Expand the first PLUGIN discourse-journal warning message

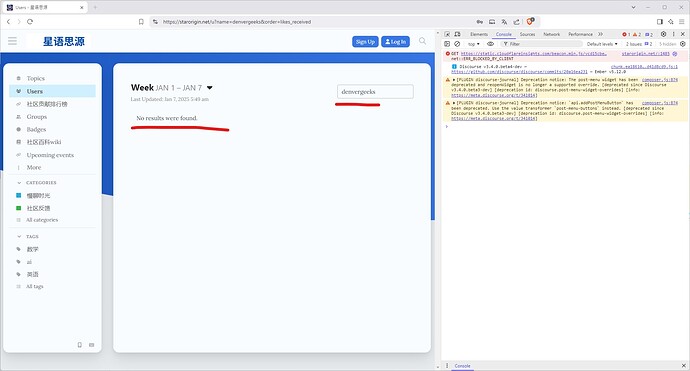coord(454,80)
